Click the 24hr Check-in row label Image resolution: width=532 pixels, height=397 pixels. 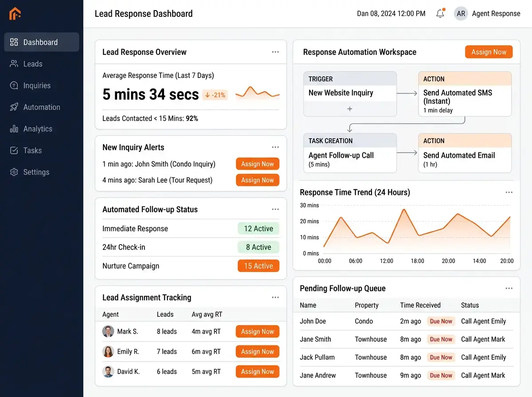point(124,247)
